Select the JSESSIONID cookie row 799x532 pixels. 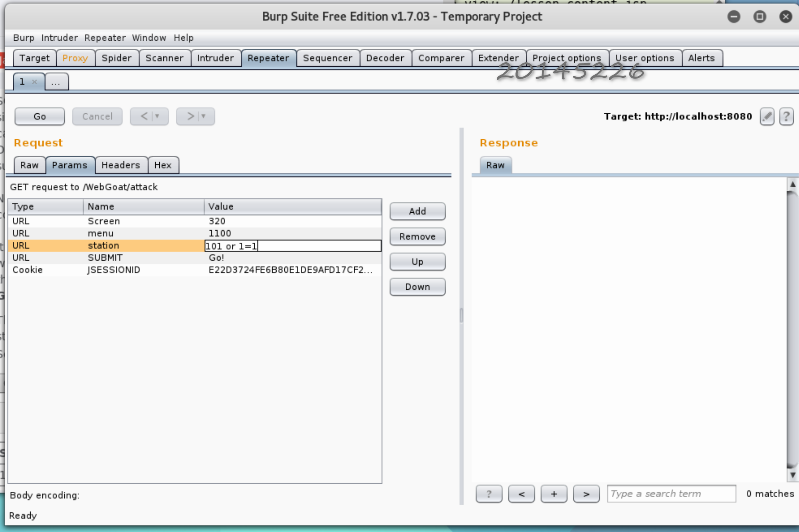point(195,270)
